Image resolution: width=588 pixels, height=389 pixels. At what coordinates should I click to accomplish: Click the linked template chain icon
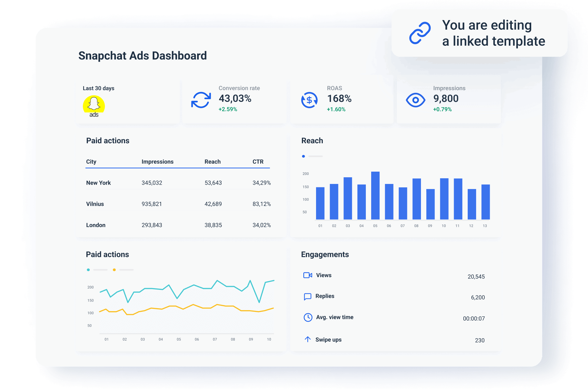[420, 33]
